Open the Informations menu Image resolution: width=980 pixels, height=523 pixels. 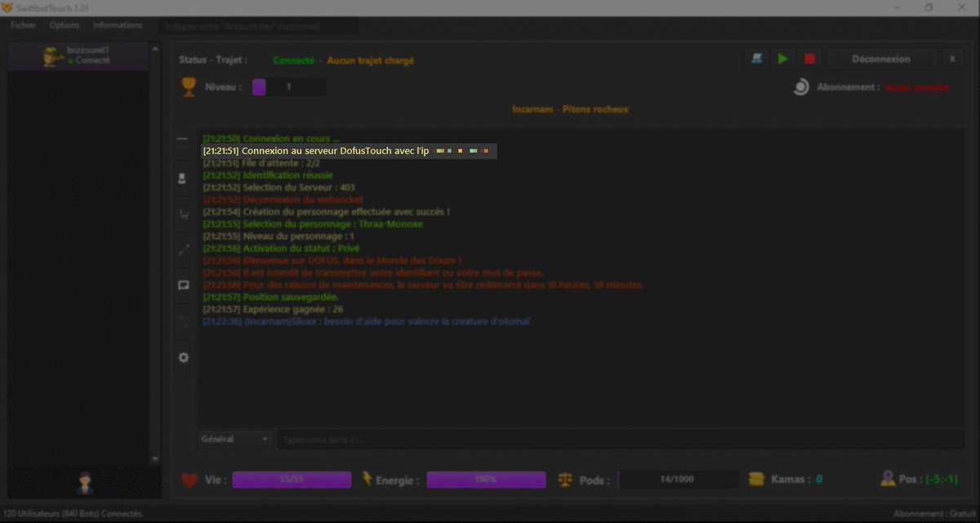tap(117, 25)
